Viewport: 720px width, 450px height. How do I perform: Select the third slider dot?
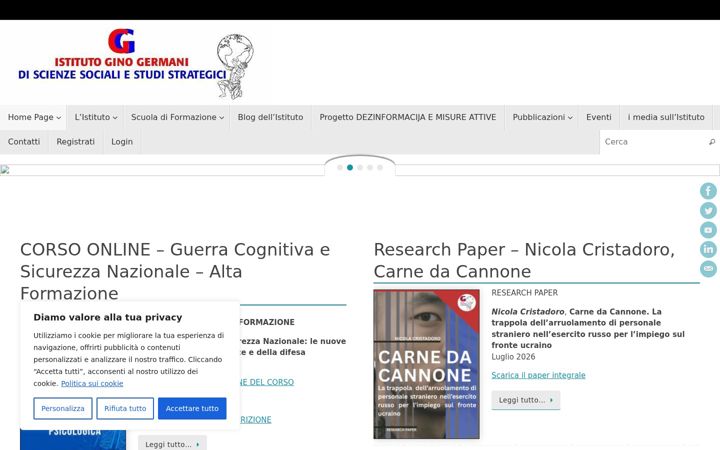coord(360,168)
